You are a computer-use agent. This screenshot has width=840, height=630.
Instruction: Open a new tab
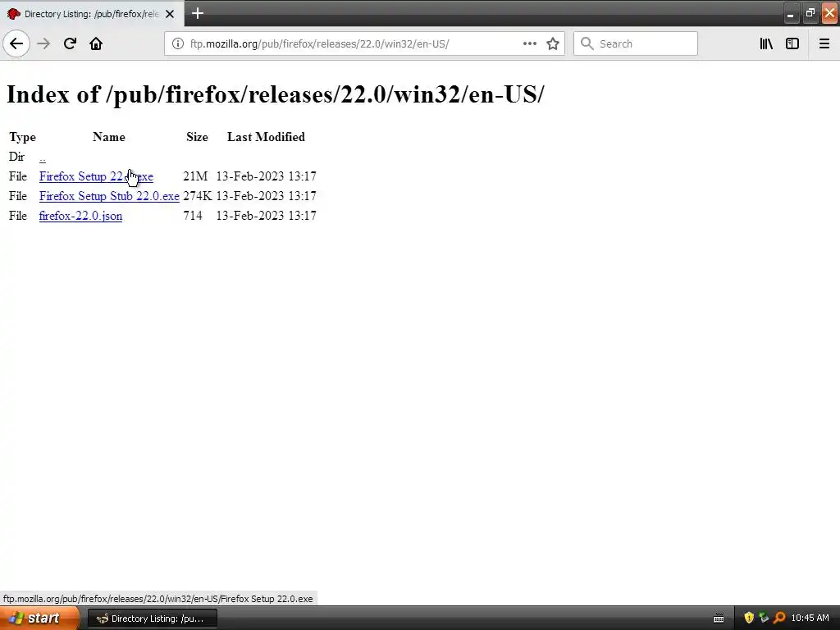tap(197, 13)
